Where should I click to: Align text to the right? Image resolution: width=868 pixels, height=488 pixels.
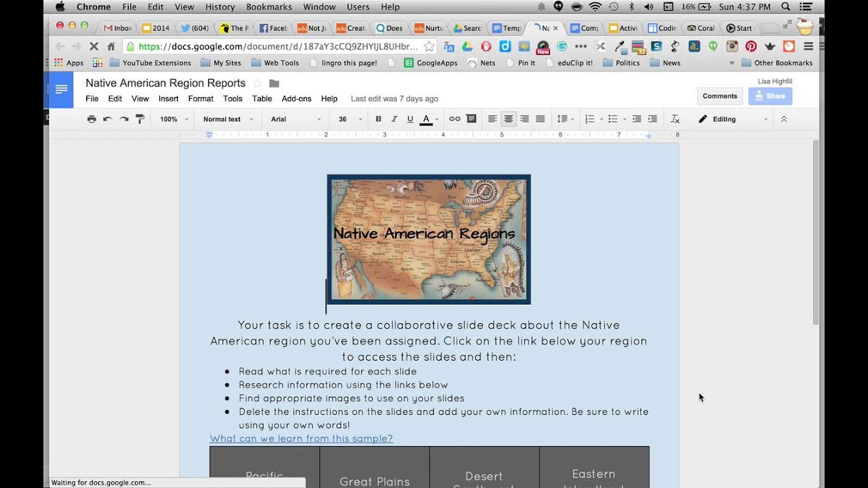(524, 119)
